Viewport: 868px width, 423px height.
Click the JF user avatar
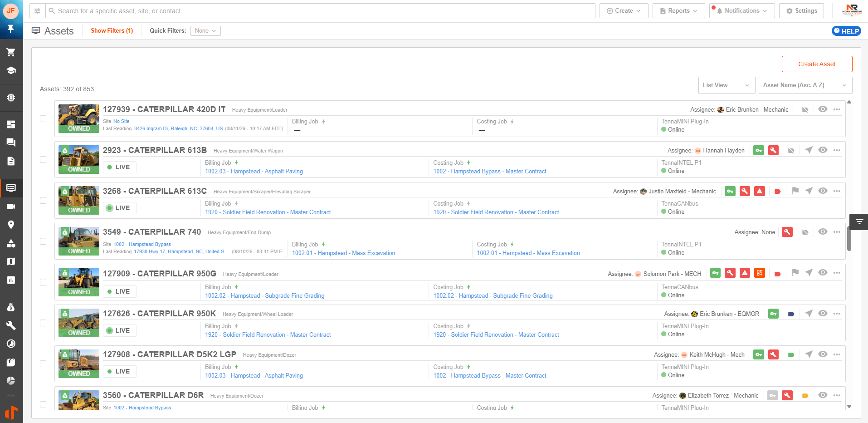click(x=11, y=10)
